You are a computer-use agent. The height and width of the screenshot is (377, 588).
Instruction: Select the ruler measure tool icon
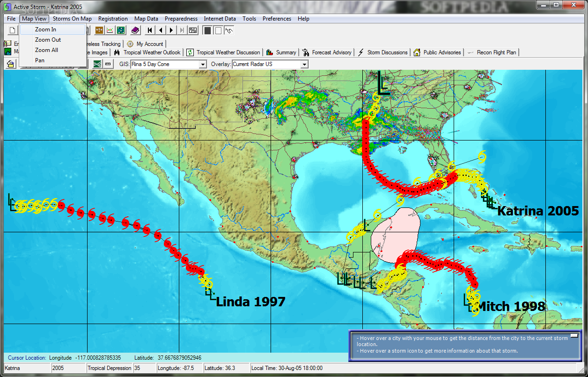pos(108,64)
